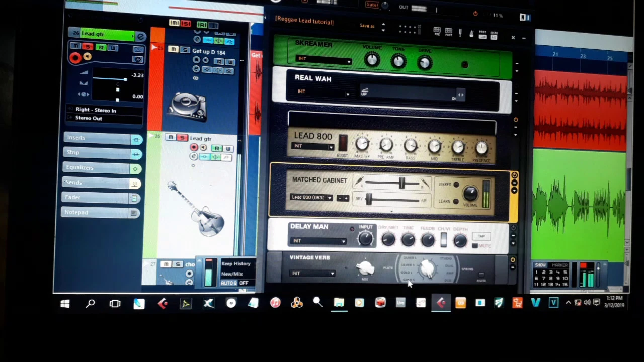Click Matched Cabinet A/B microphone slider handle

click(x=401, y=184)
